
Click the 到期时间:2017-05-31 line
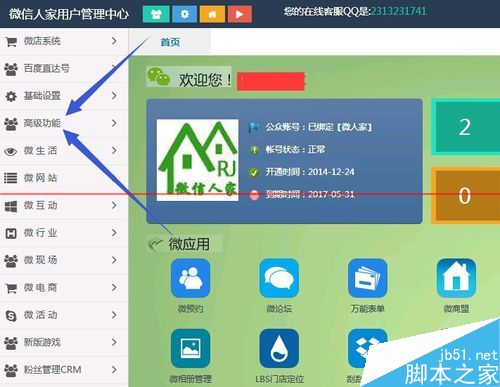(310, 194)
